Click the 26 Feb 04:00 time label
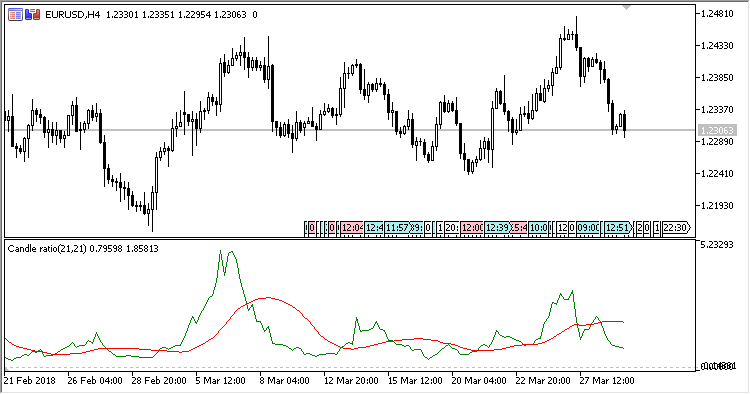The width and height of the screenshot is (750, 394). click(95, 381)
